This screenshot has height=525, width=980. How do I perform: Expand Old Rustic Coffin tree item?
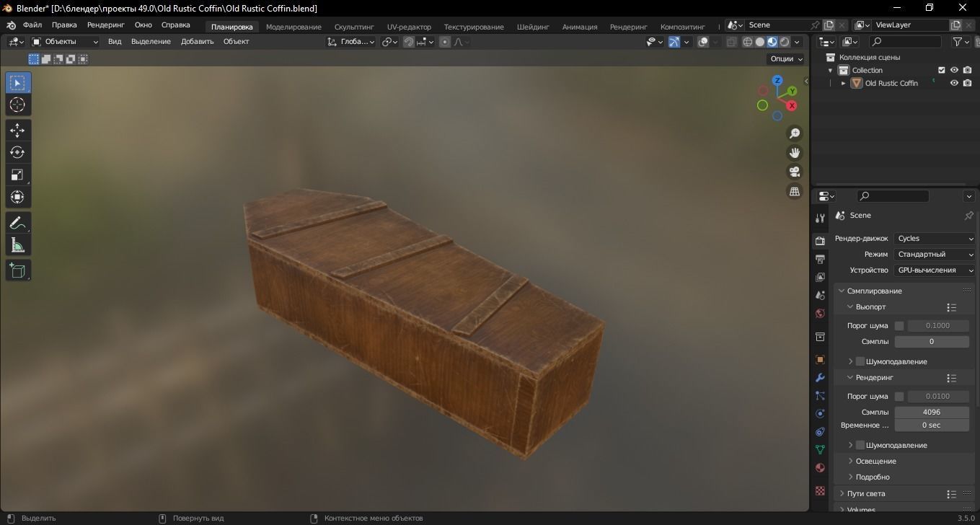tap(843, 83)
